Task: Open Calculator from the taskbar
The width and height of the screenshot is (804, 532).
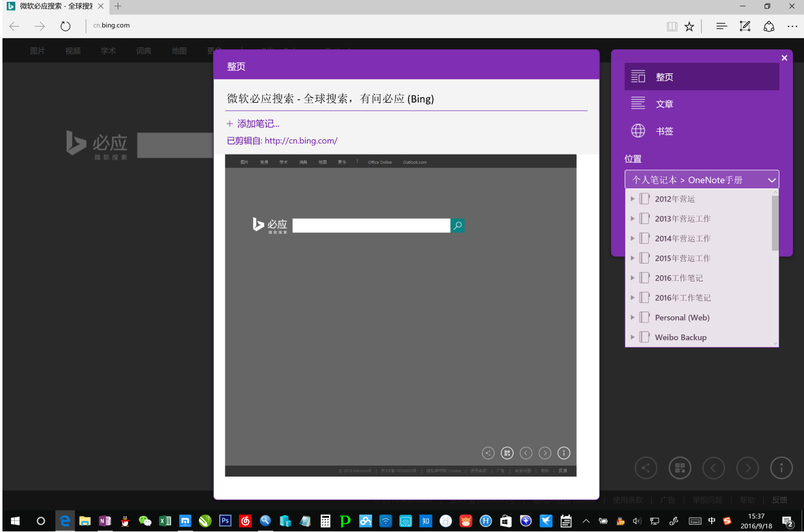Action: [325, 521]
